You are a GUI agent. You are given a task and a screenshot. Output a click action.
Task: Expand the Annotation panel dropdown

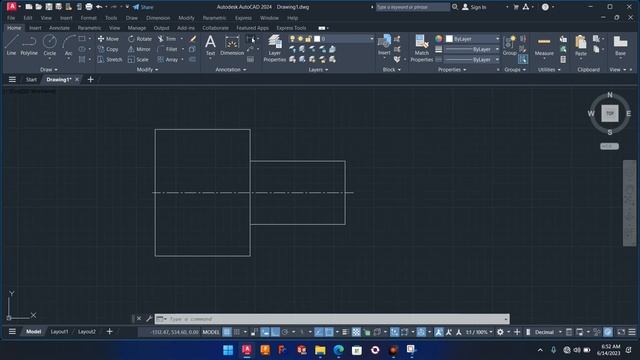tap(231, 69)
